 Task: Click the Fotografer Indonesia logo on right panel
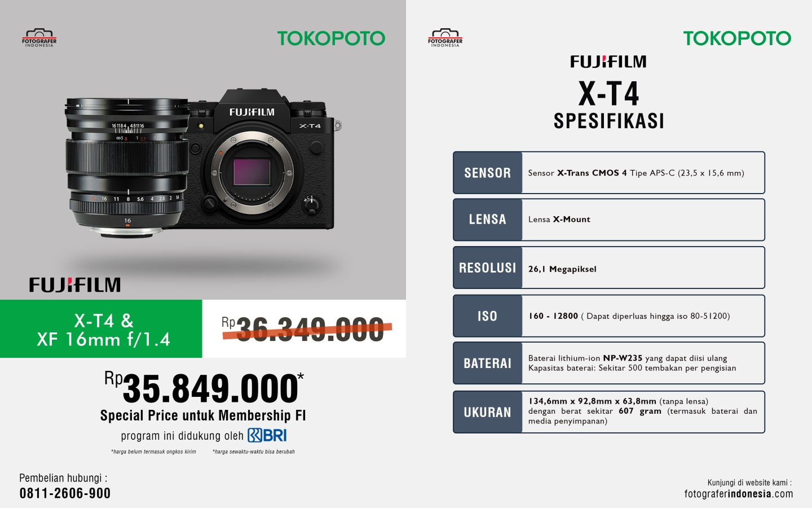[x=445, y=38]
